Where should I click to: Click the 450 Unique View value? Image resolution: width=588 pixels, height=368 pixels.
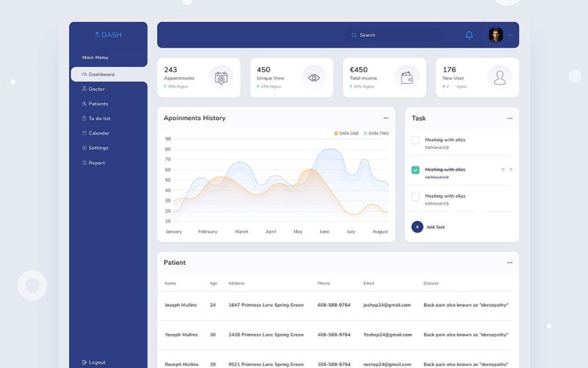[x=263, y=69]
